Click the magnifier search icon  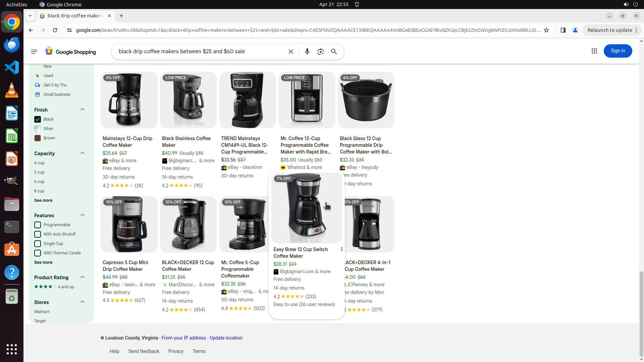click(x=334, y=52)
